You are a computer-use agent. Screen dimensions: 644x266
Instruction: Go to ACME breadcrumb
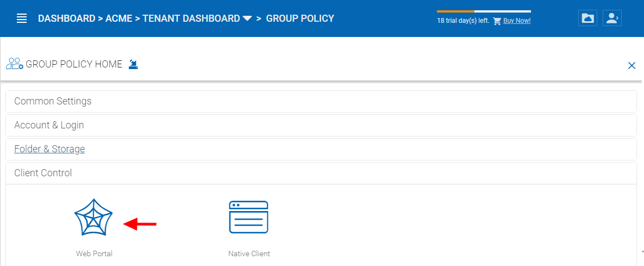point(118,18)
